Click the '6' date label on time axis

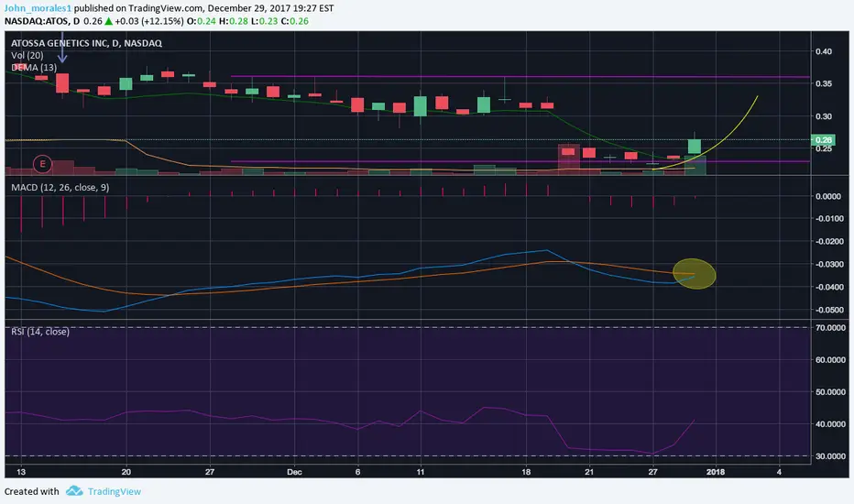(x=358, y=472)
